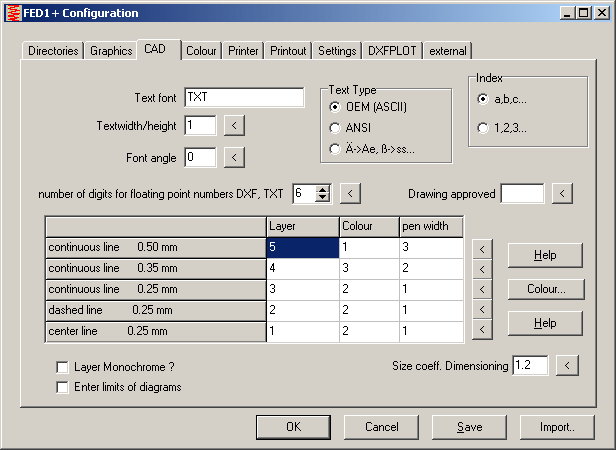Click the arrow button next to Textwidth/height
This screenshot has width=616, height=450.
coord(232,125)
